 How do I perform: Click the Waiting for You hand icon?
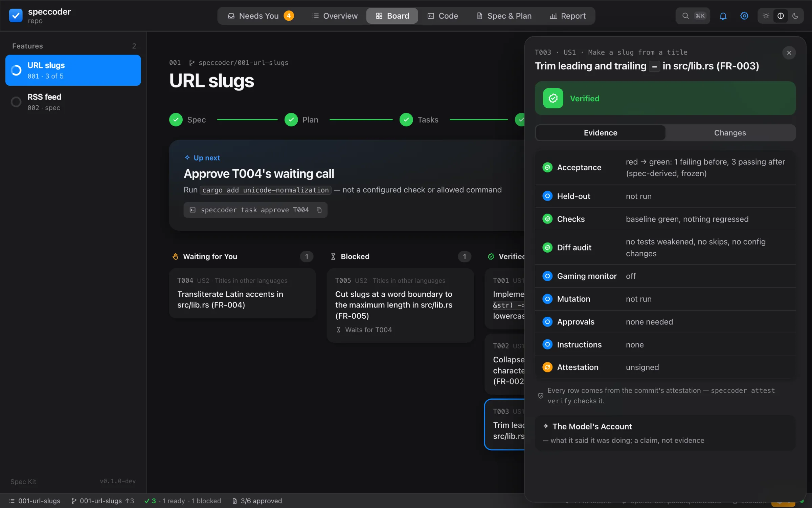175,256
